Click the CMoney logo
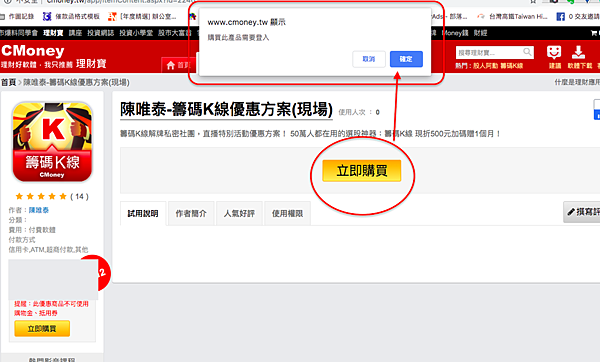 click(x=33, y=51)
